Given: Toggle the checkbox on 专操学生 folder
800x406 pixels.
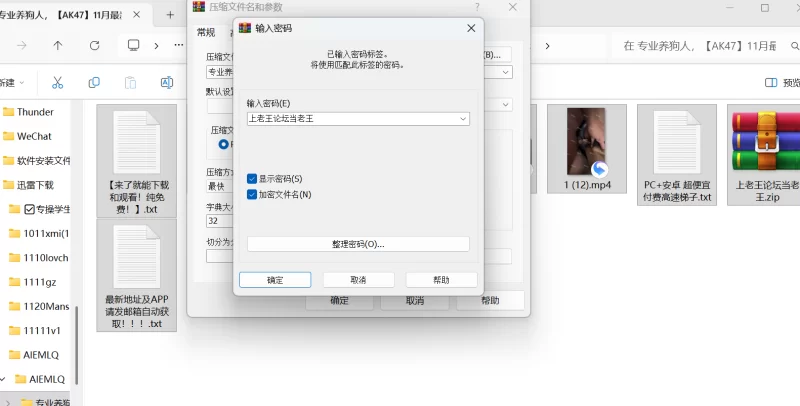Looking at the screenshot, I should click(x=30, y=209).
